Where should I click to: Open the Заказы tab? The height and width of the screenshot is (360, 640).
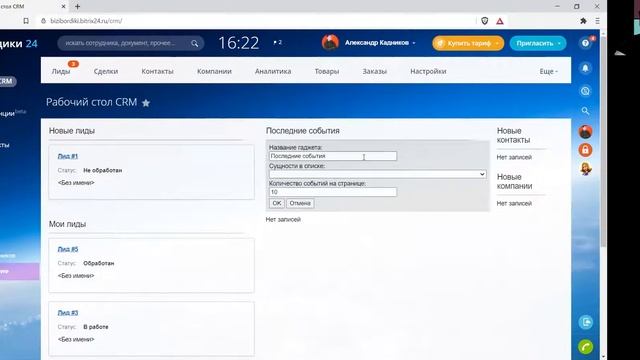(x=375, y=71)
